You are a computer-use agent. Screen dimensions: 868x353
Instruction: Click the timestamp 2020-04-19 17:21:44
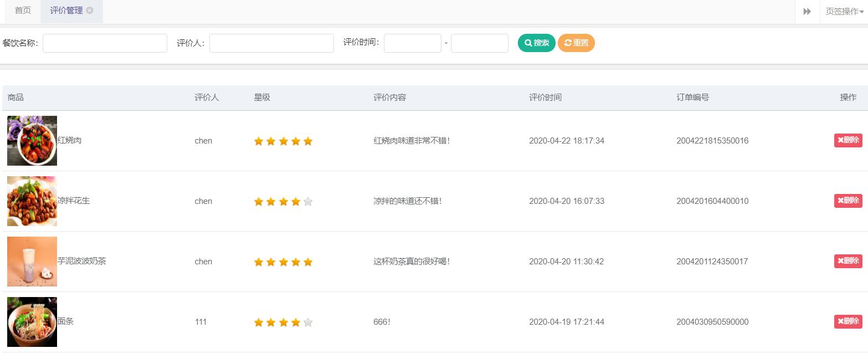pyautogui.click(x=567, y=322)
